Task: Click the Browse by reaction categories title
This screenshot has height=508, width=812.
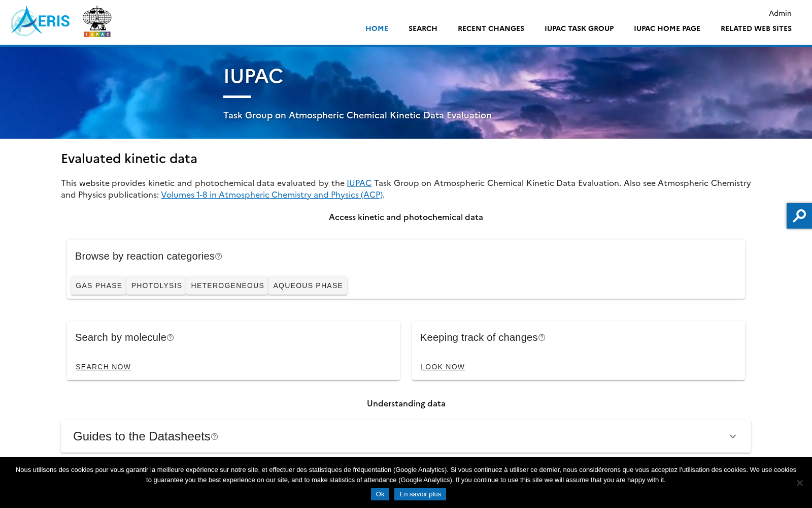Action: point(145,256)
